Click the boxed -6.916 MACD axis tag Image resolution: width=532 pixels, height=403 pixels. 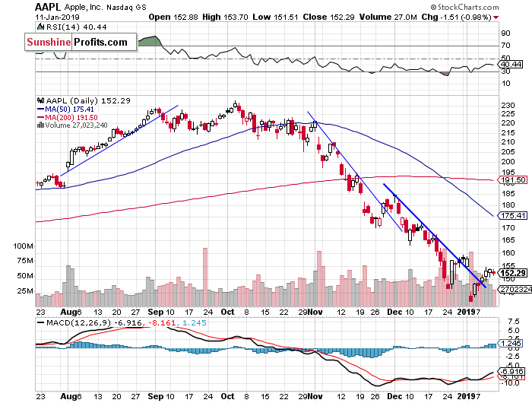(x=511, y=371)
